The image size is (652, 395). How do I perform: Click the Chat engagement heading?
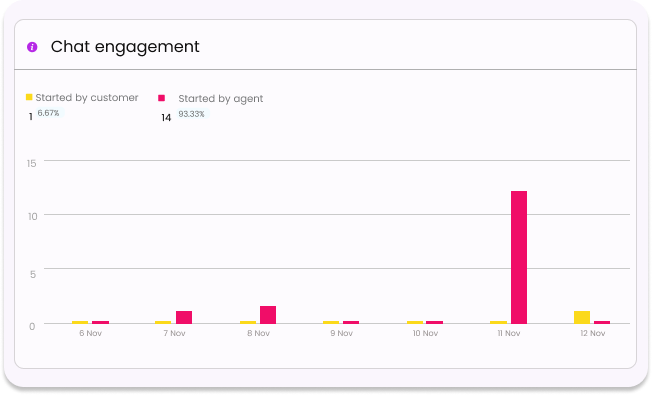pos(125,47)
